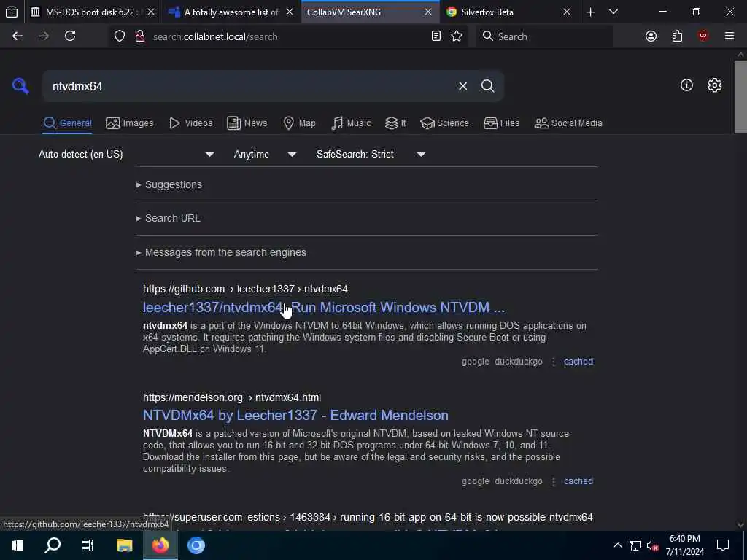
Task: Click the muted volume tray icon
Action: click(652, 545)
